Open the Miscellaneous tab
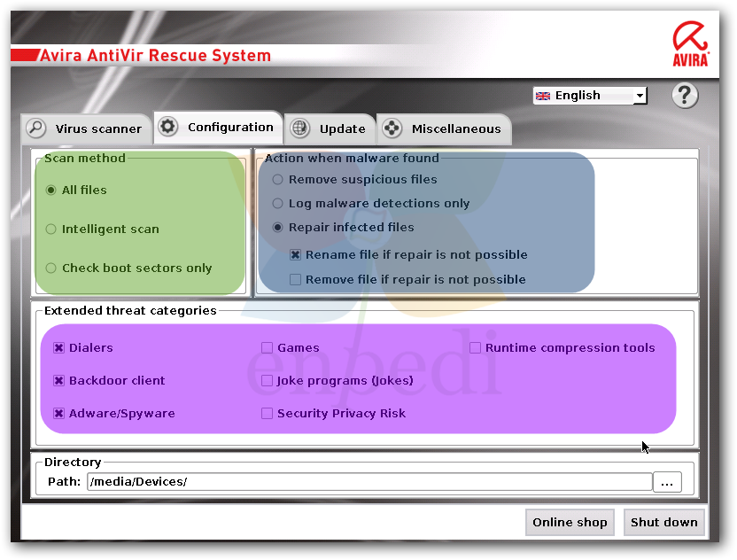Screen dimensions: 737x560 point(444,128)
